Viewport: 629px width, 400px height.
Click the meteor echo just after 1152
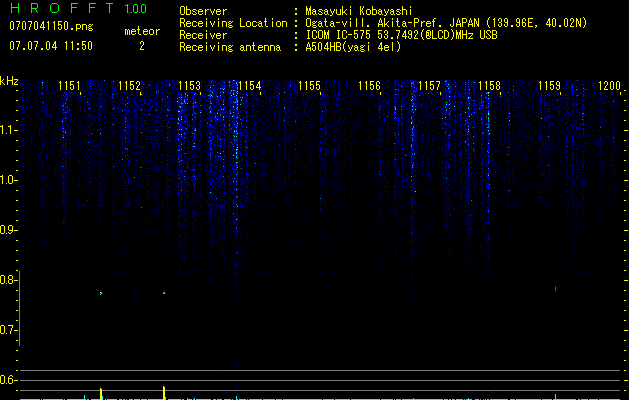coord(164,293)
